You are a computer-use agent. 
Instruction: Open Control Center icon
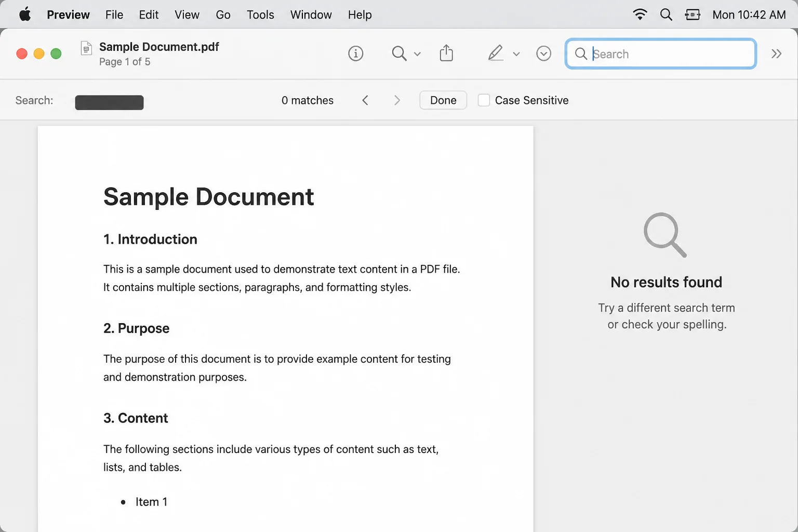[693, 15]
